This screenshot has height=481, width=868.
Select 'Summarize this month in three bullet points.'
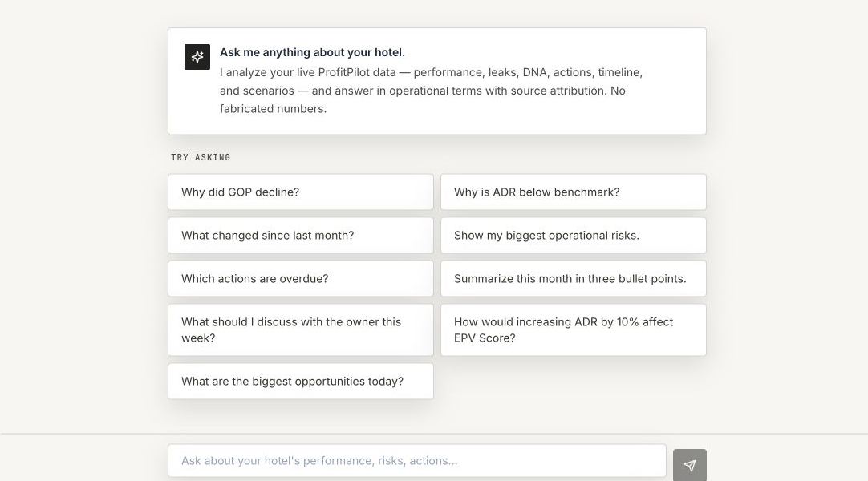[x=574, y=279]
